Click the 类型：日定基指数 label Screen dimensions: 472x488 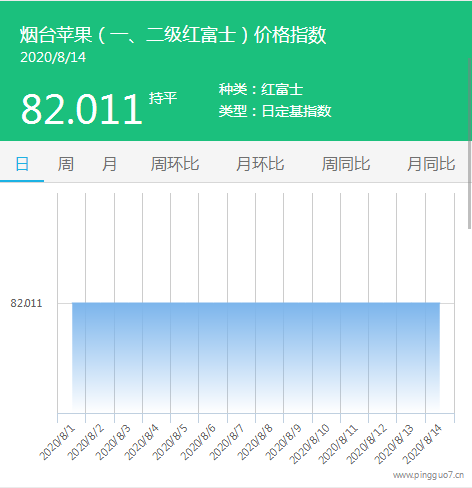tap(275, 111)
